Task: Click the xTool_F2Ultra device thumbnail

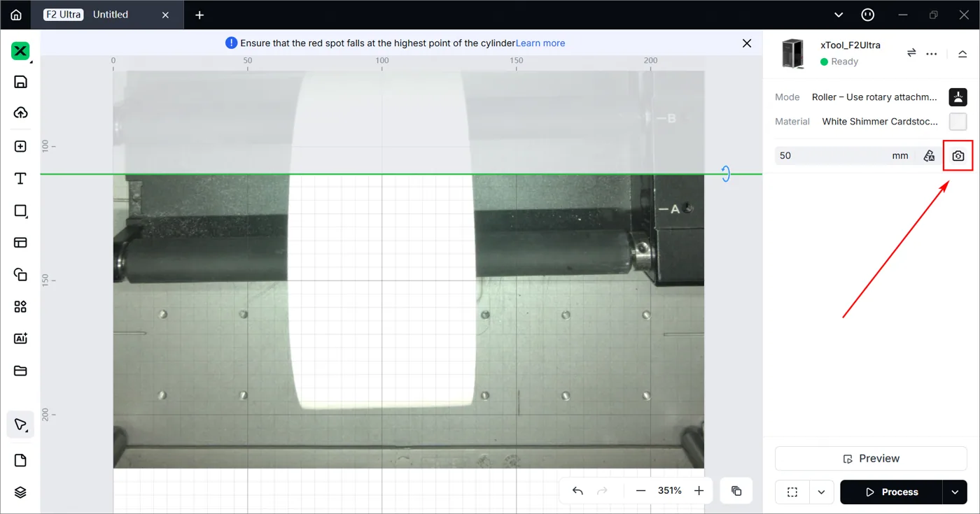Action: click(792, 53)
